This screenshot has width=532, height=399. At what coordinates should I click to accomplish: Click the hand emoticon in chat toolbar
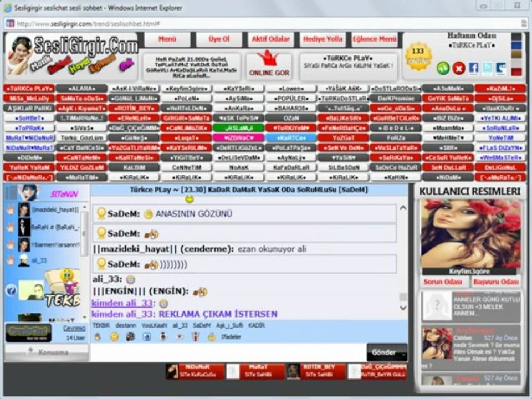[x=98, y=337]
